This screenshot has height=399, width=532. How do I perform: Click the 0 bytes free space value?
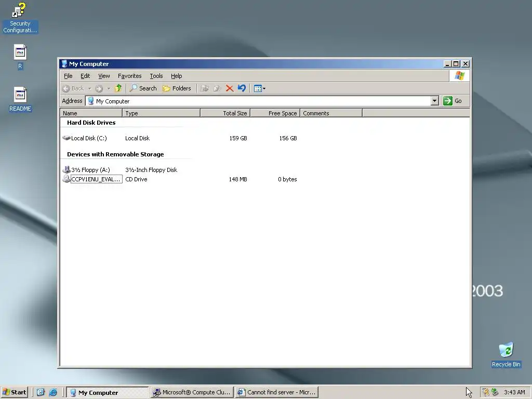[287, 179]
